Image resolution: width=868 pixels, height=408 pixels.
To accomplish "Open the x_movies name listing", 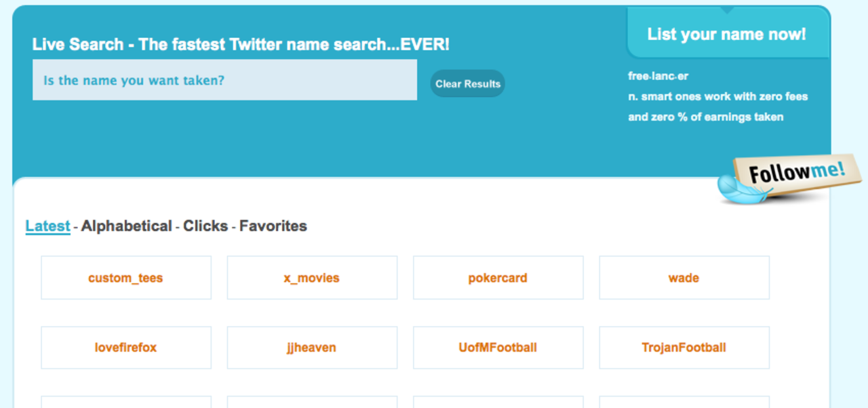I will [311, 278].
